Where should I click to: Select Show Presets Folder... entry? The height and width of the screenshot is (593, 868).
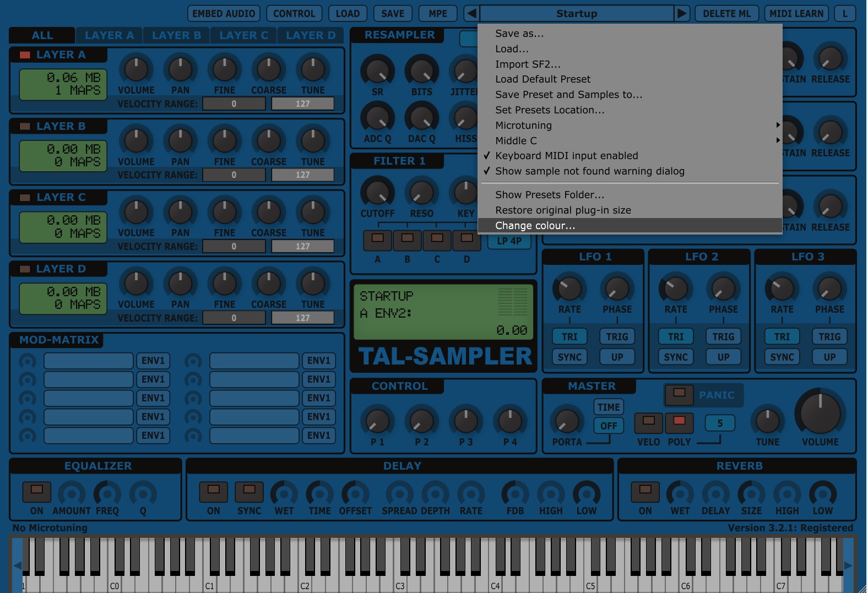pyautogui.click(x=630, y=194)
